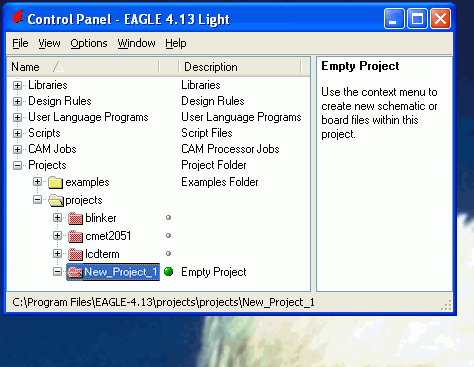Expand the CAM Jobs tree node
Viewport: 474px width, 367px height.
coord(17,149)
